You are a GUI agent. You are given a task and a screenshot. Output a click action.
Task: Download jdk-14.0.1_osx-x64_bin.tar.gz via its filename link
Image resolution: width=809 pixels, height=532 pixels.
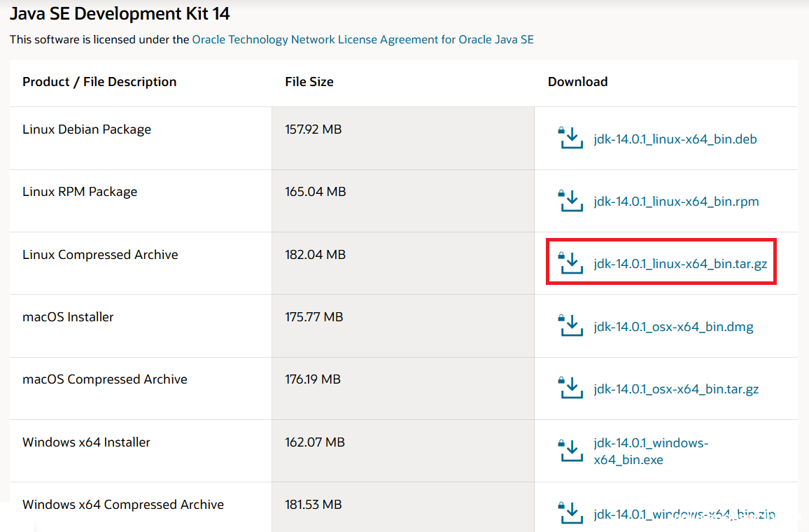pyautogui.click(x=676, y=389)
